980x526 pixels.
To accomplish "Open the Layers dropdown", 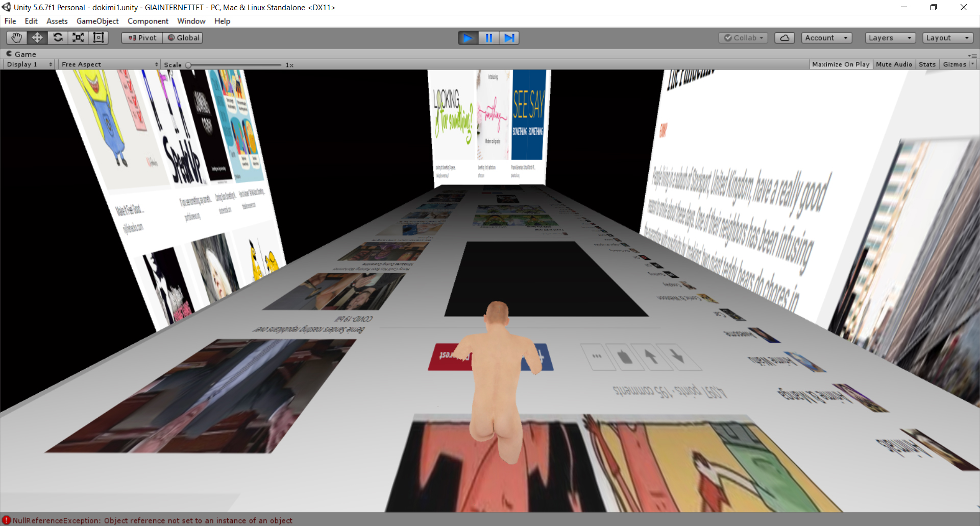I will [x=890, y=38].
